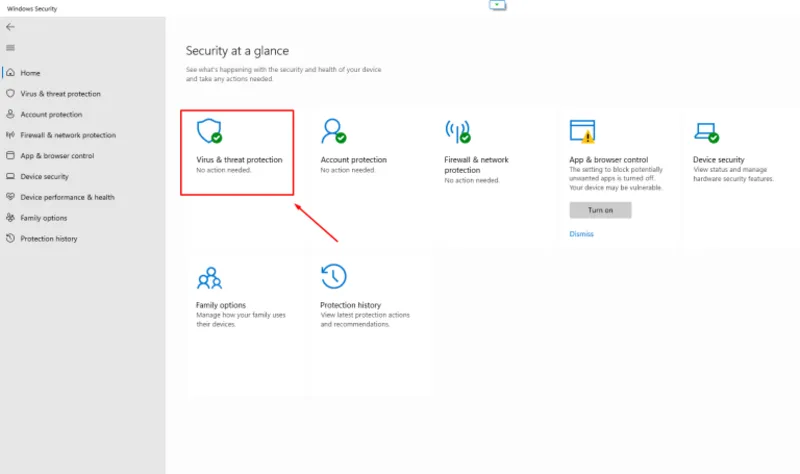Screen dimensions: 800x474
Task: Open the Device security laptop tile icon
Action: [707, 132]
